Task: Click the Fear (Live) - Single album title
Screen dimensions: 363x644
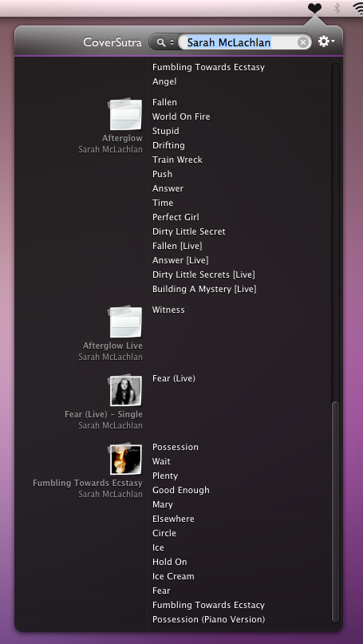Action: (104, 414)
